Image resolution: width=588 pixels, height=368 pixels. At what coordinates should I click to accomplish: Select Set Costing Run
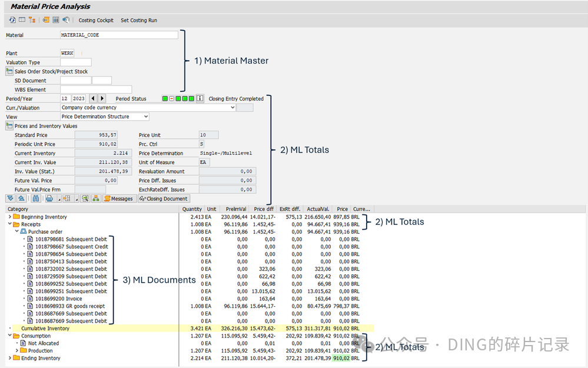coord(139,20)
